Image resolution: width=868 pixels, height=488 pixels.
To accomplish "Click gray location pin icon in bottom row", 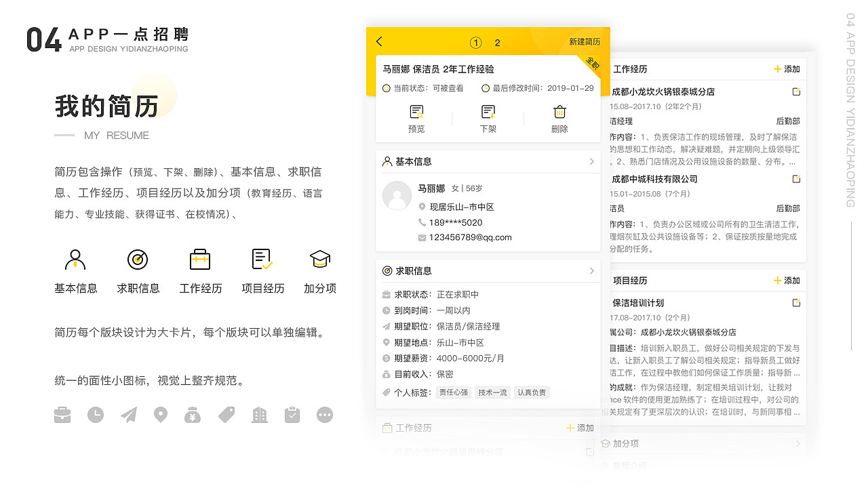I will click(x=161, y=415).
